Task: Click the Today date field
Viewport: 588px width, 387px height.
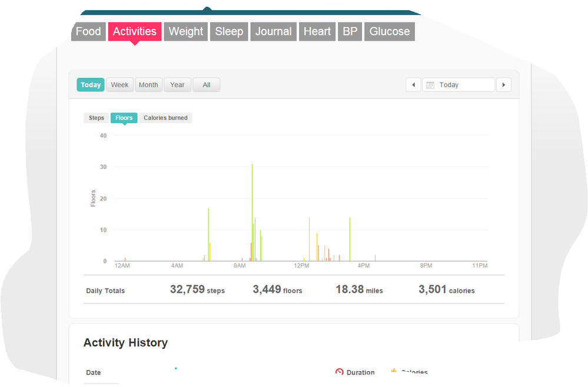Action: point(459,85)
